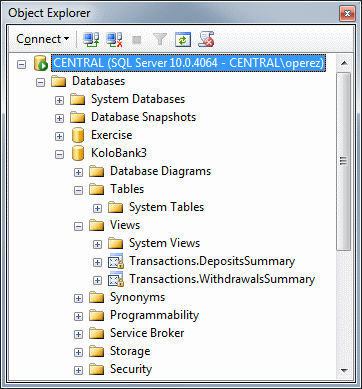Screen dimensions: 362x389
Task: Select the Service Broker label
Action: (x=147, y=333)
